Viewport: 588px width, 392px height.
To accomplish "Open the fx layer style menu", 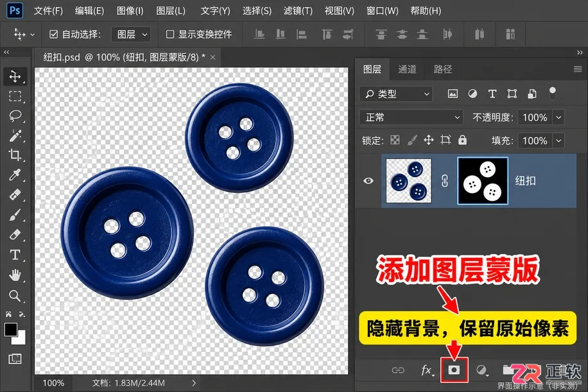I will [427, 370].
